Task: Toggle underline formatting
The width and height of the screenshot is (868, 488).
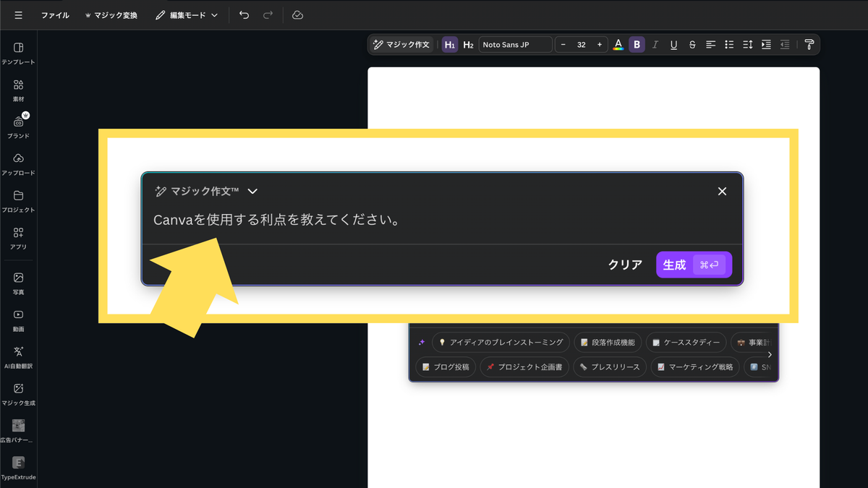Action: click(673, 45)
